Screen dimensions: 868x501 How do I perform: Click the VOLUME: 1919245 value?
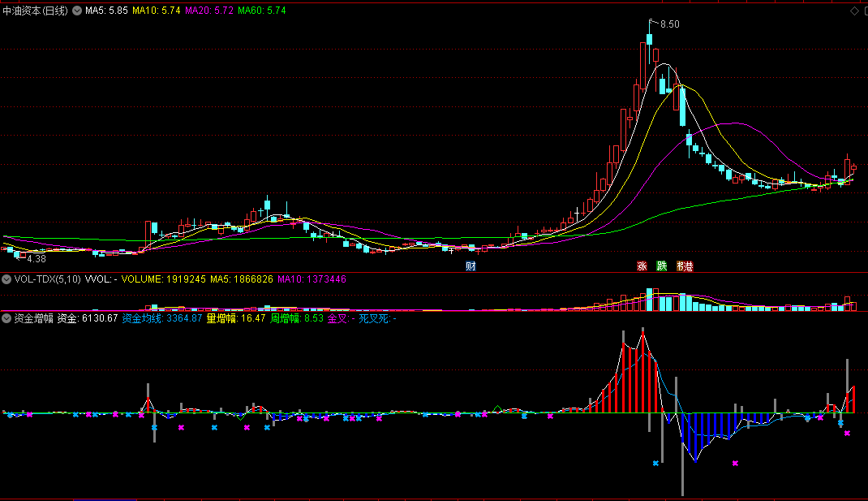(163, 279)
